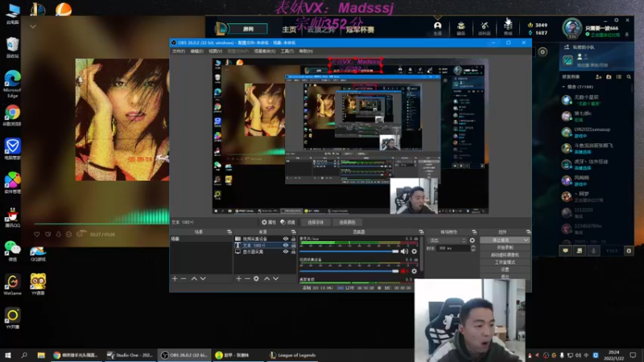The image size is (644, 362).
Task: Toggle the lock on 文本 (GDI+) source
Action: (293, 245)
